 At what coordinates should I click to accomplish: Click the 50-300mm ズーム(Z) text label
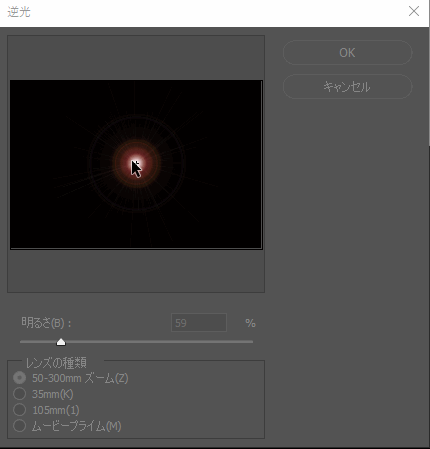point(80,378)
